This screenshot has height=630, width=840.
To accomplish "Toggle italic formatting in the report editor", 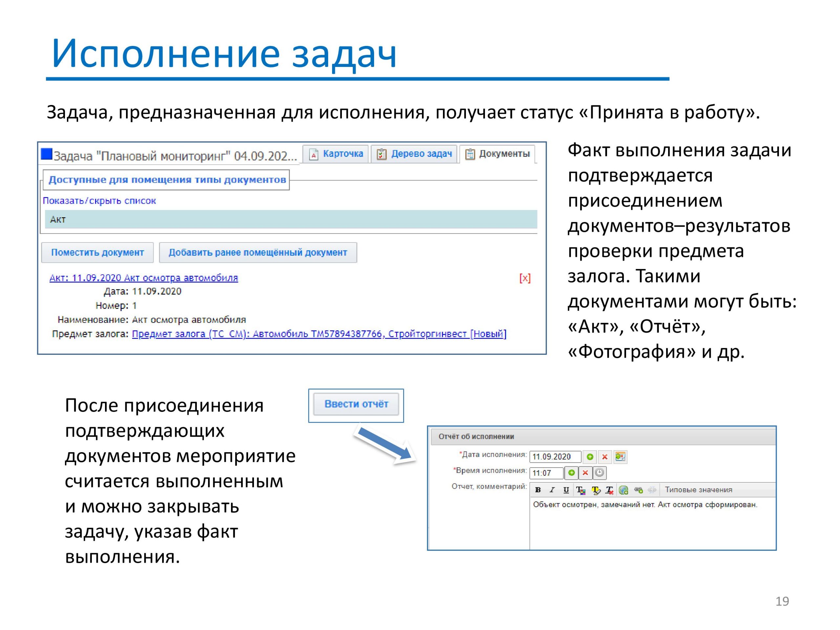I will [552, 490].
